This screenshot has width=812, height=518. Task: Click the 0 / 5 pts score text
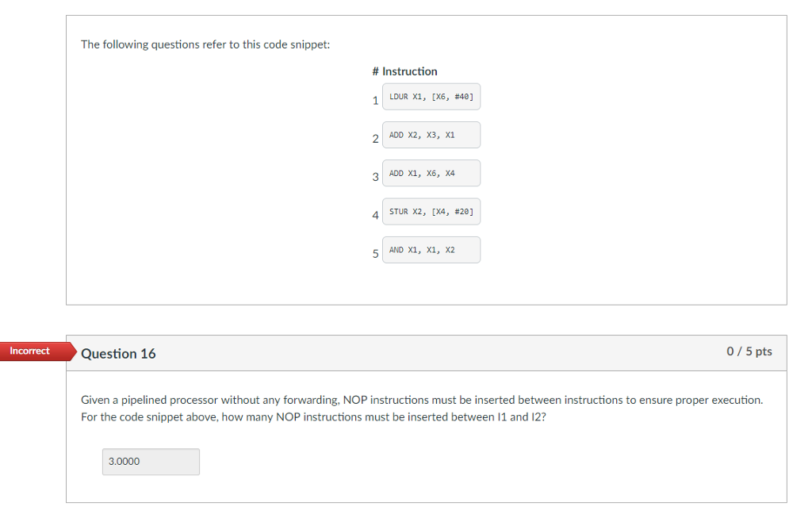click(x=749, y=351)
